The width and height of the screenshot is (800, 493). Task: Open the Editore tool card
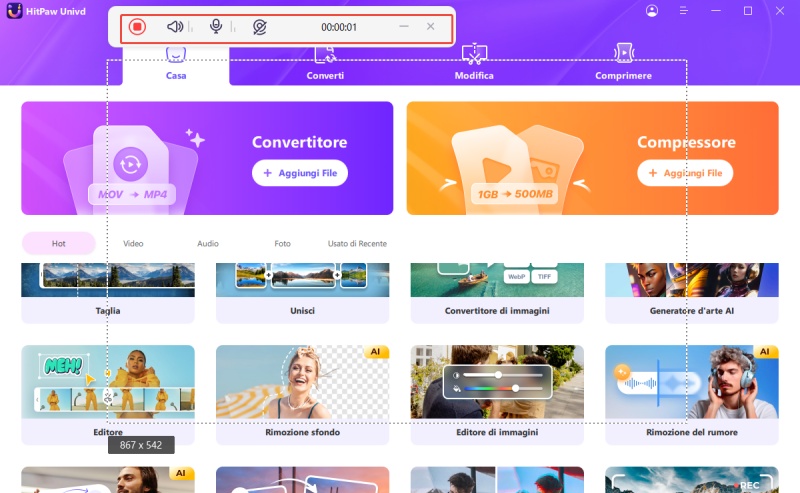click(x=108, y=395)
